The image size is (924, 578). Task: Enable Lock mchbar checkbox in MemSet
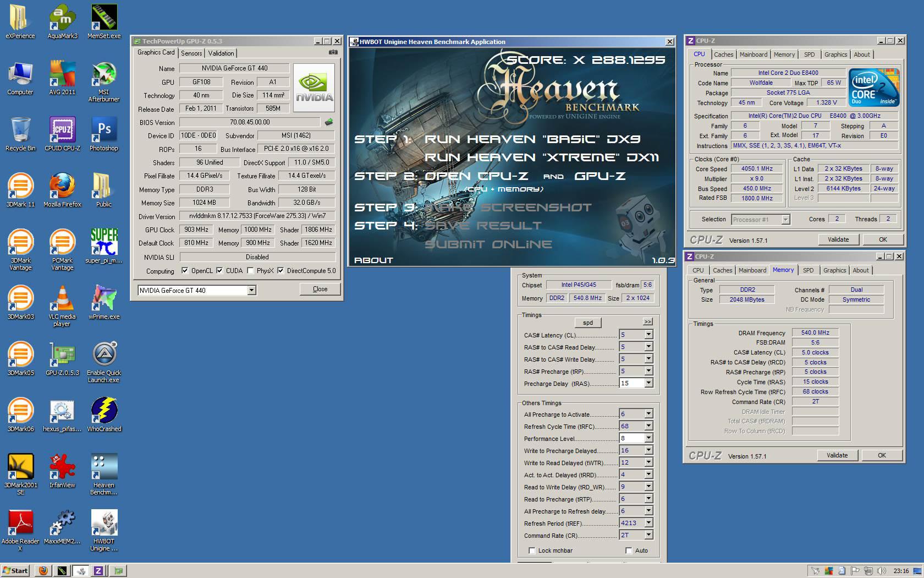[532, 550]
